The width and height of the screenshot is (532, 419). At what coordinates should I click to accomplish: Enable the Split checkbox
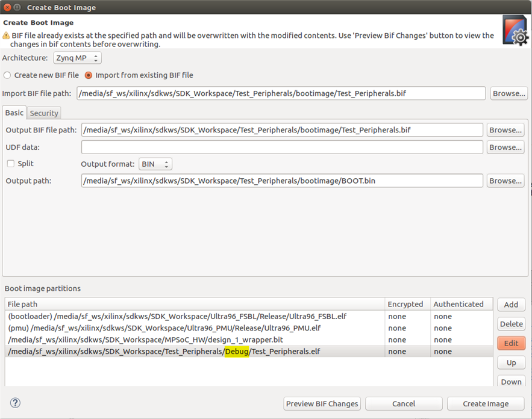[10, 164]
